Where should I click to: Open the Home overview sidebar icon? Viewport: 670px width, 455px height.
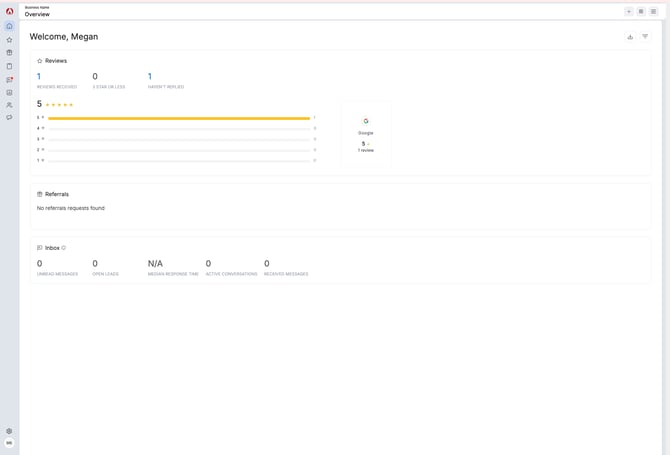point(9,26)
